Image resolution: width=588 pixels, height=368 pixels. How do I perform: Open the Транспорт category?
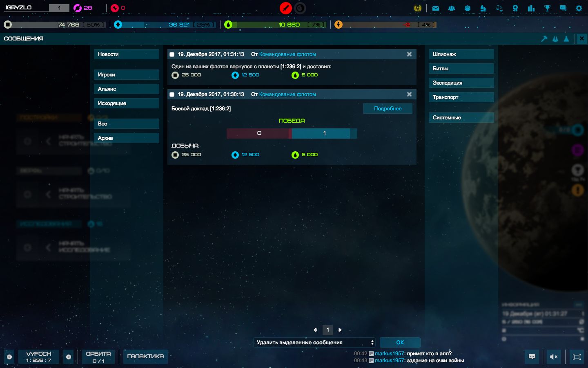pyautogui.click(x=461, y=97)
